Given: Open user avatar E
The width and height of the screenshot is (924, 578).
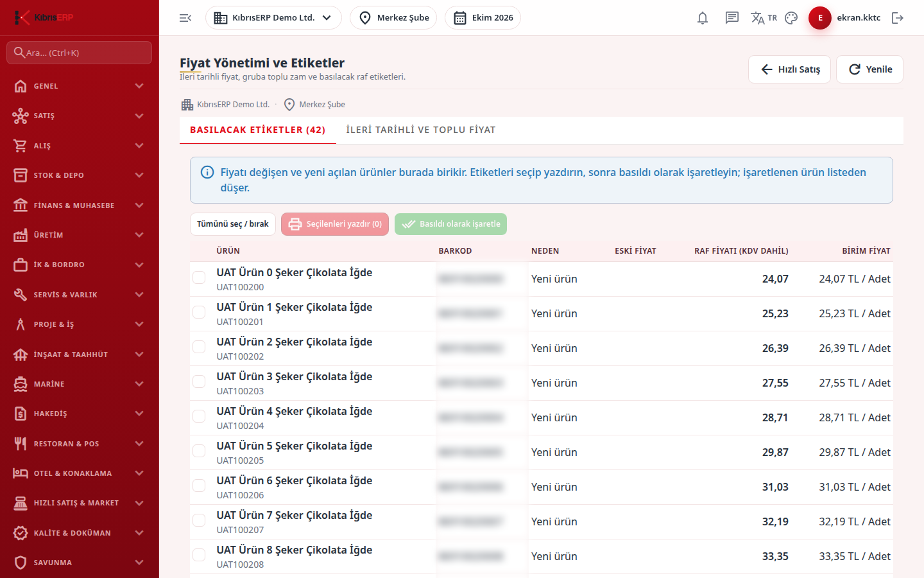Looking at the screenshot, I should (820, 18).
